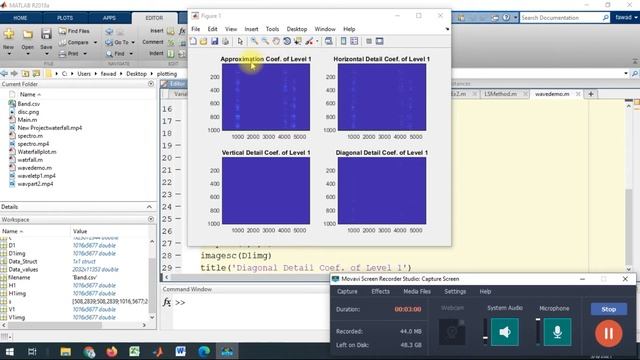Select the Edit Plot arrow tool
The image size is (640, 360).
[x=240, y=41]
